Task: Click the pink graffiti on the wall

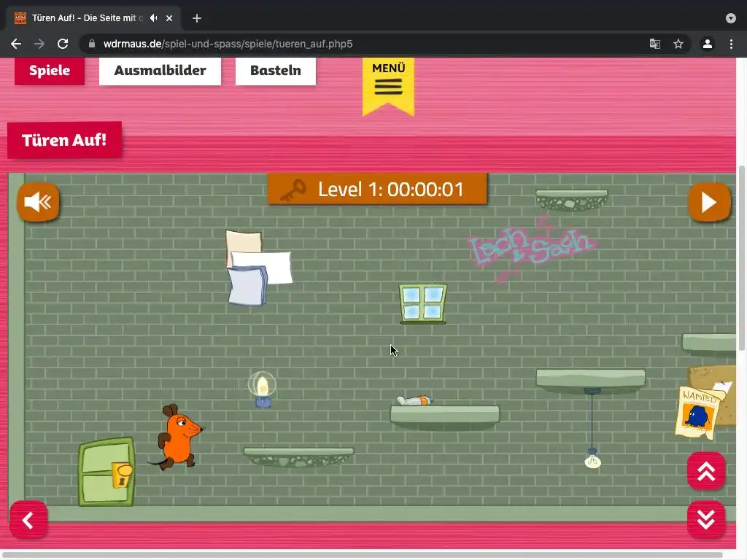Action: click(x=532, y=249)
